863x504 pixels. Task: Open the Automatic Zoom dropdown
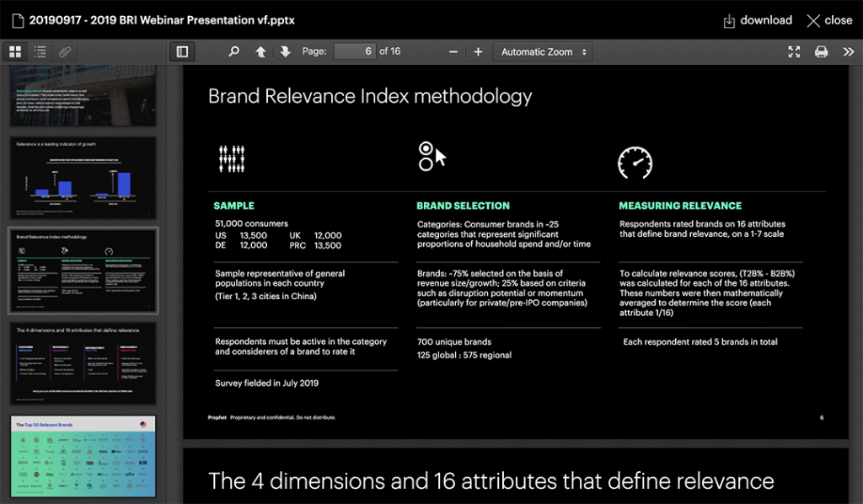tap(542, 51)
